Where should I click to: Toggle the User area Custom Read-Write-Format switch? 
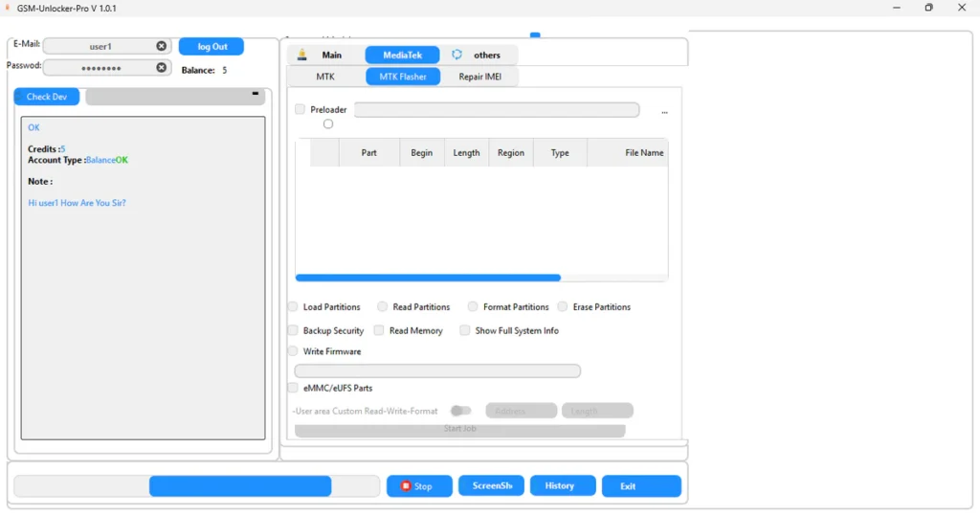(x=460, y=411)
